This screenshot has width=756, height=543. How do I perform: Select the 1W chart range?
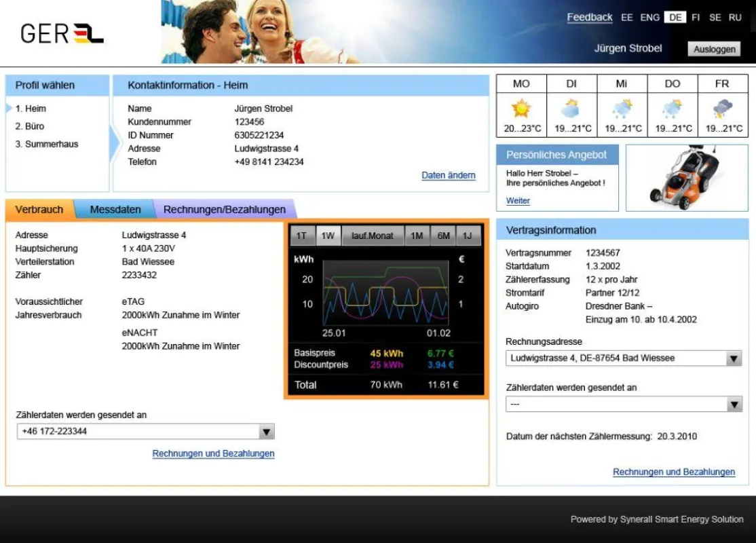[328, 236]
